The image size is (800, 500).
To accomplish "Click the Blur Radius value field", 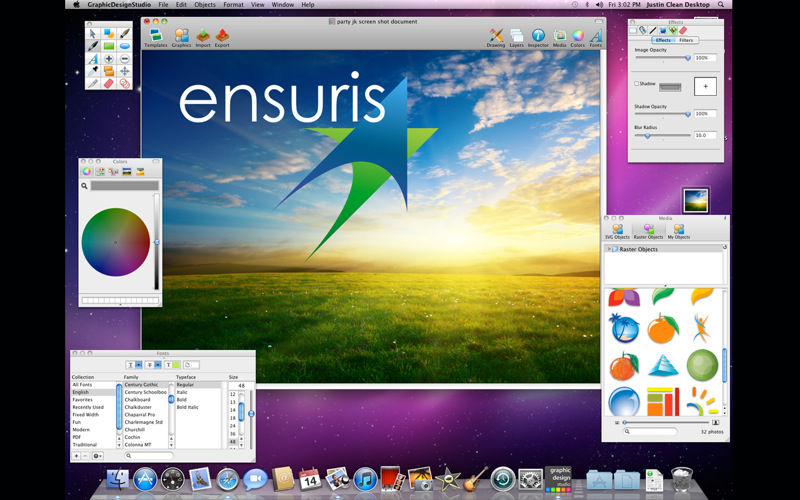I will pyautogui.click(x=705, y=135).
